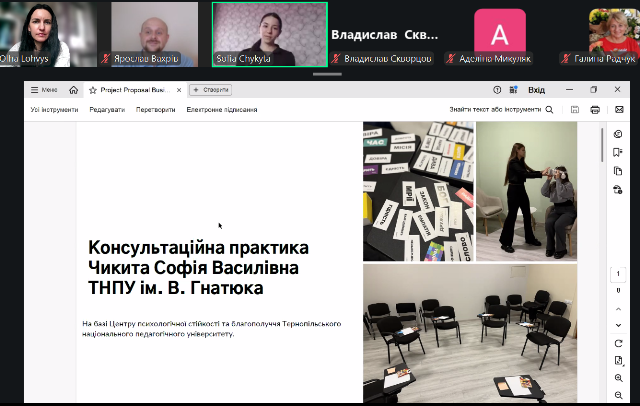Viewport: 640px width, 406px height.
Task: Open the apps notification icon beside Вхід
Action: [x=513, y=90]
